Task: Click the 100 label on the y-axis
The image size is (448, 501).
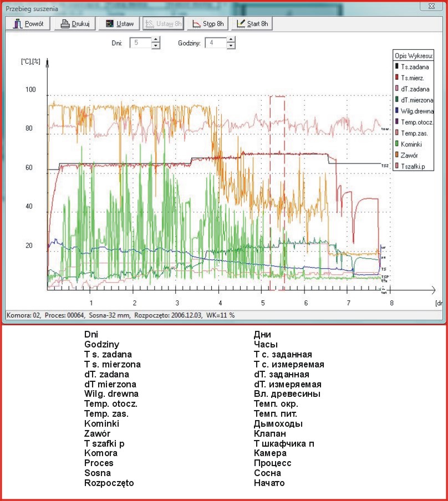Action: [x=30, y=89]
